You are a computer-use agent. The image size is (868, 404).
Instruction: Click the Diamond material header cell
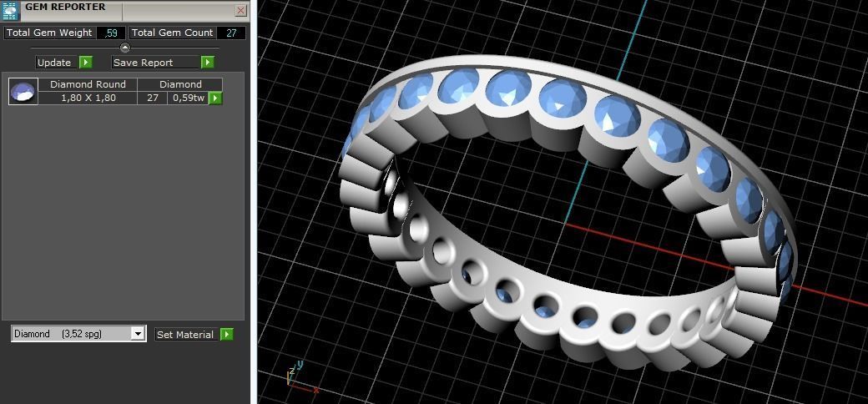180,84
